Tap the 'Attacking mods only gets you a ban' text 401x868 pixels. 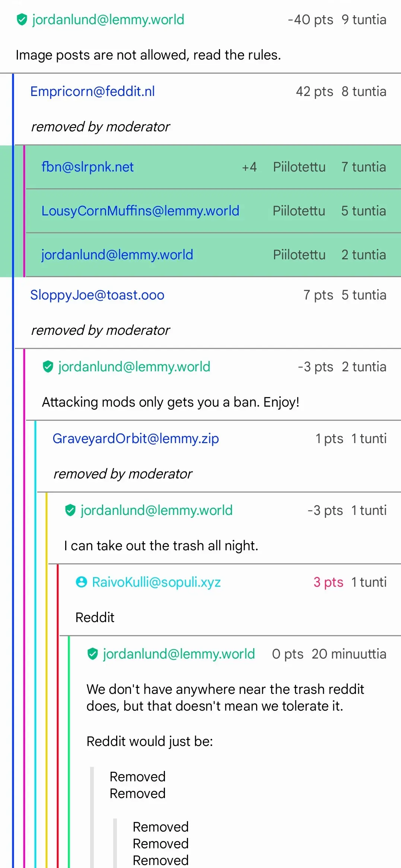click(x=171, y=402)
